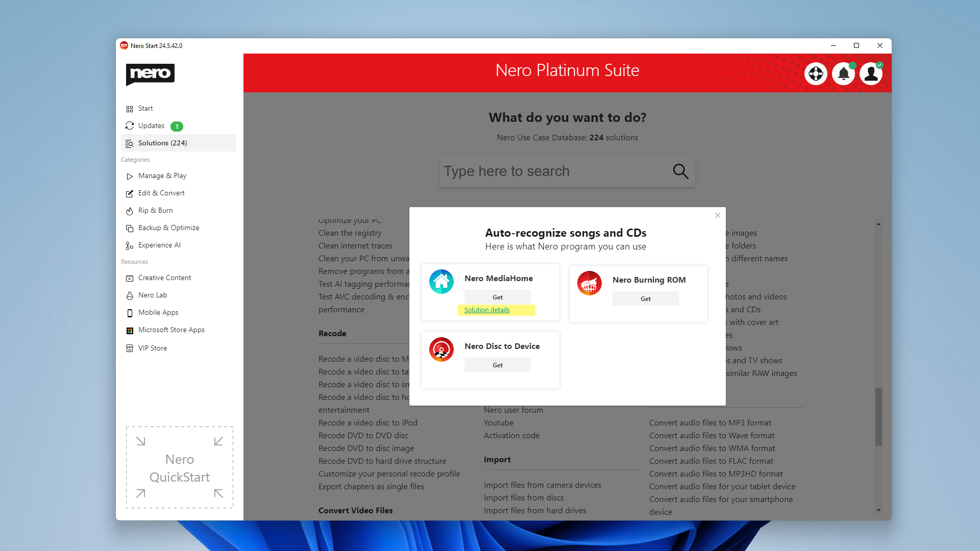
Task: Get Nero Disc to Device
Action: click(x=497, y=365)
